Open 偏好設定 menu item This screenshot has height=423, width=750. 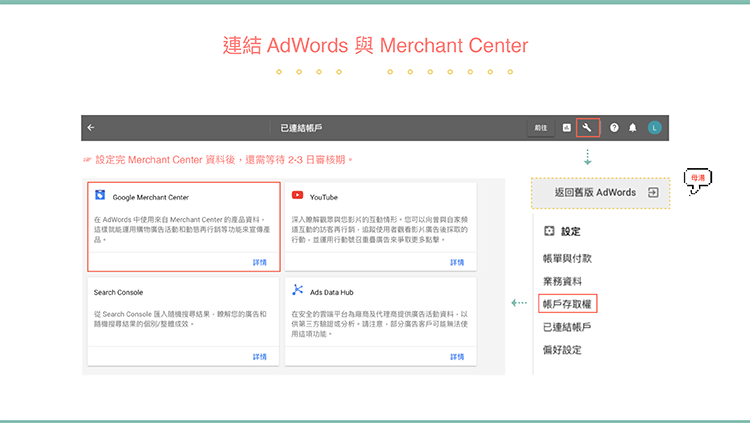pos(562,350)
